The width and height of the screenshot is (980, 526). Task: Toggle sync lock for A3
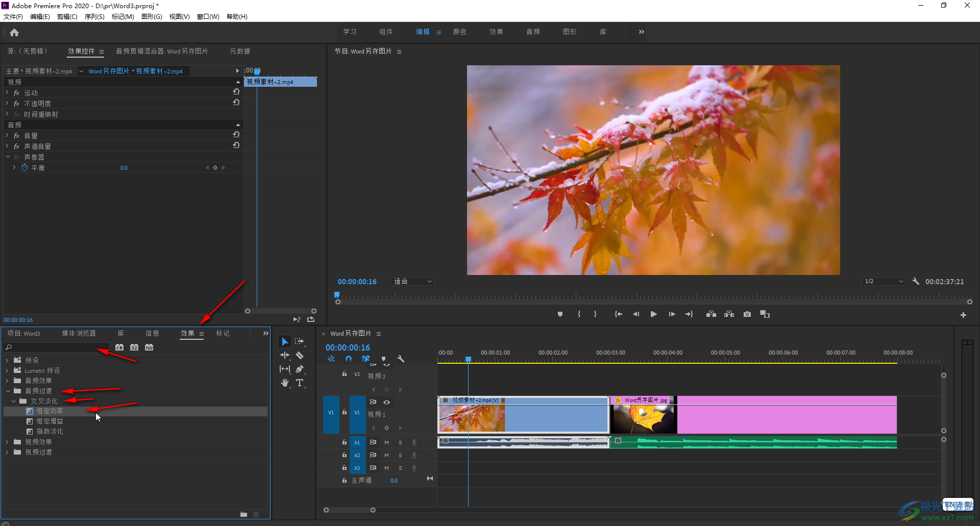point(373,467)
